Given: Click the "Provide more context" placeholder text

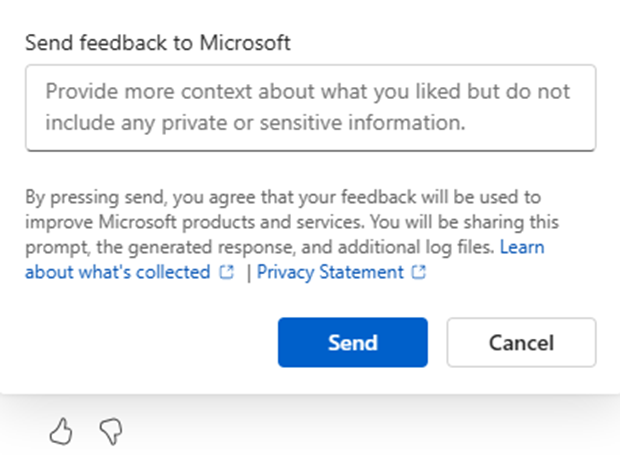Looking at the screenshot, I should 307,92.
